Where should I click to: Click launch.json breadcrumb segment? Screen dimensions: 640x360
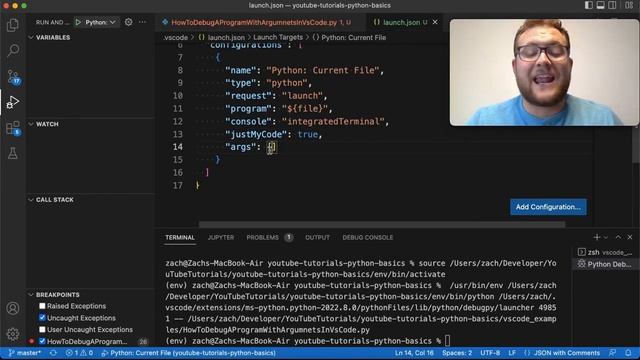pyautogui.click(x=222, y=38)
